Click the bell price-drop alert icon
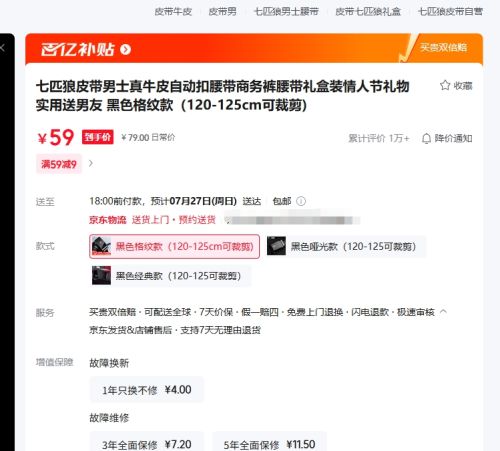 (x=426, y=138)
